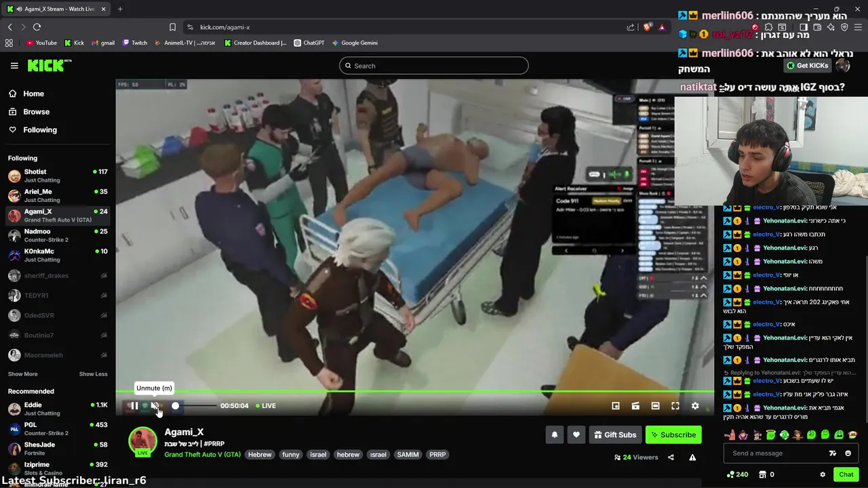Enter fullscreen video mode
The image size is (868, 488).
click(x=675, y=406)
